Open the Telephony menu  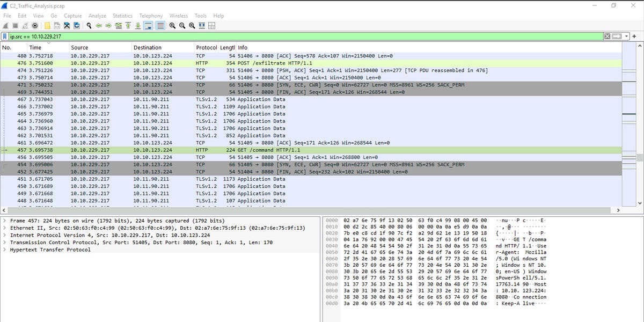tap(151, 16)
